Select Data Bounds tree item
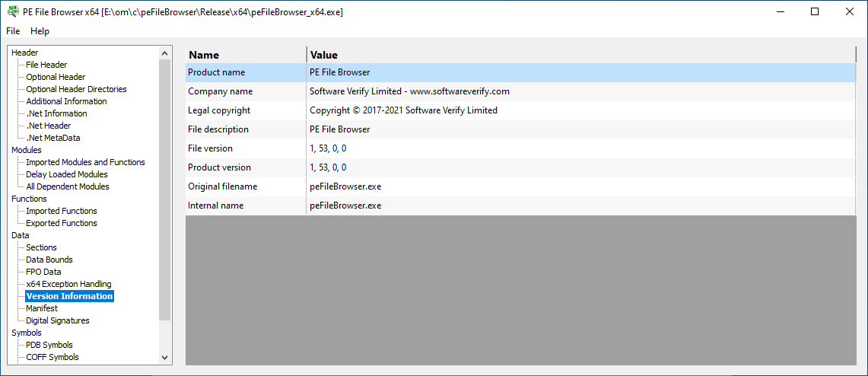The height and width of the screenshot is (376, 868). tap(49, 260)
